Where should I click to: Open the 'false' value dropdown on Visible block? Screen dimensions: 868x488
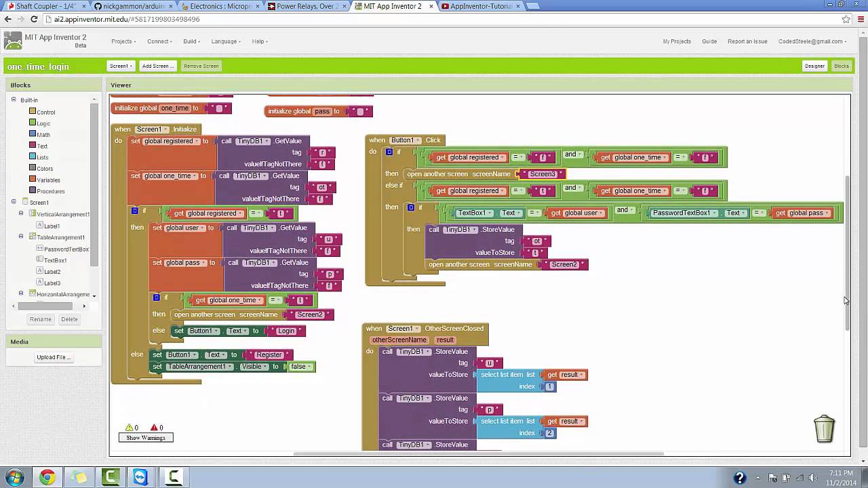(x=301, y=367)
